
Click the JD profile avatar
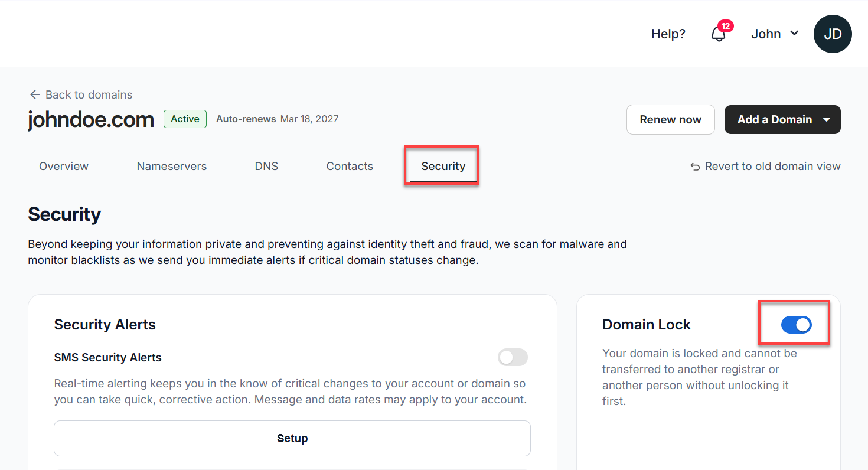point(833,34)
